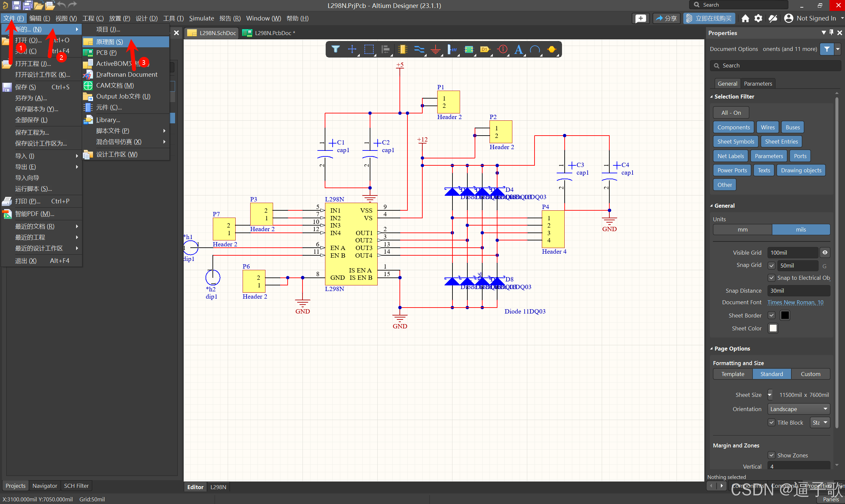Select the Place Text String tool
This screenshot has height=504, width=845.
point(518,50)
